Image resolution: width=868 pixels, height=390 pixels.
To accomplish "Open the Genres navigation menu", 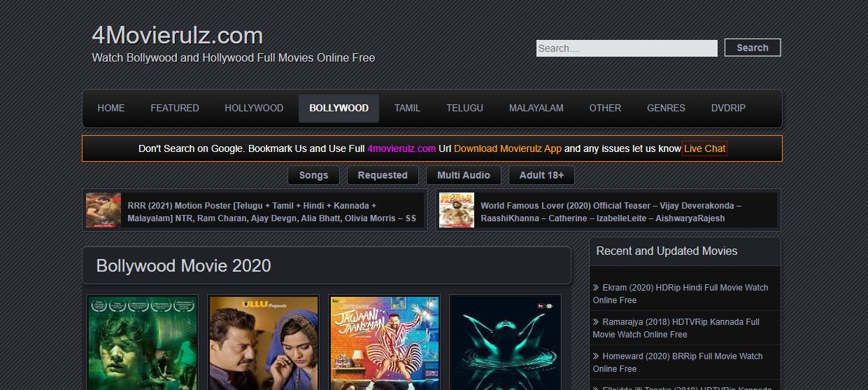I will tap(666, 108).
